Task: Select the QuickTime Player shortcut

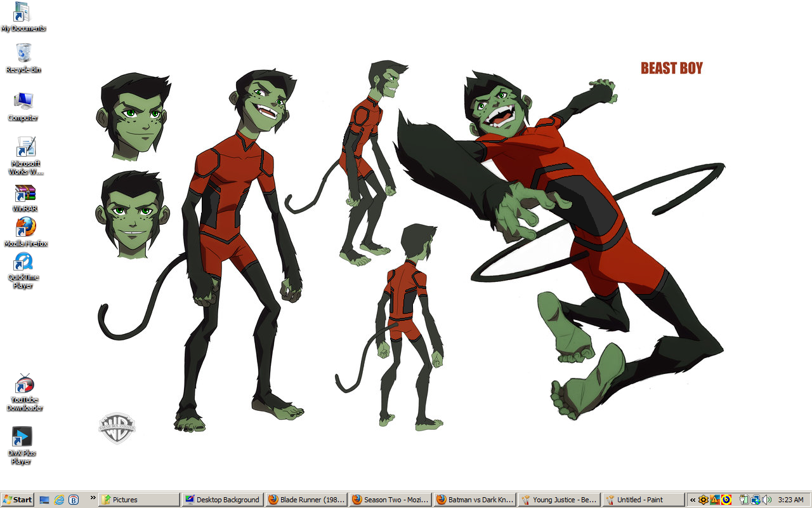Action: coord(23,271)
